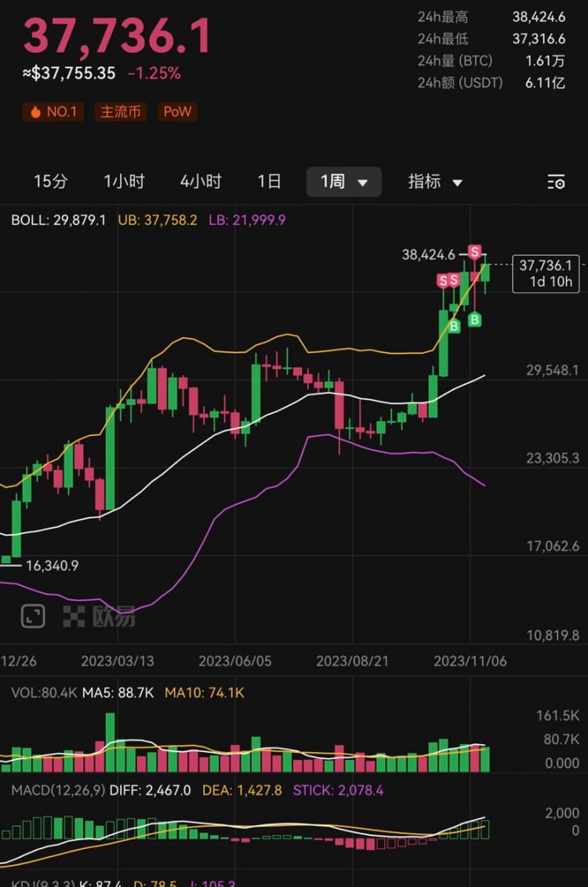The width and height of the screenshot is (588, 887).
Task: Tap the UB: 37,758.2 upper band value
Action: (157, 220)
